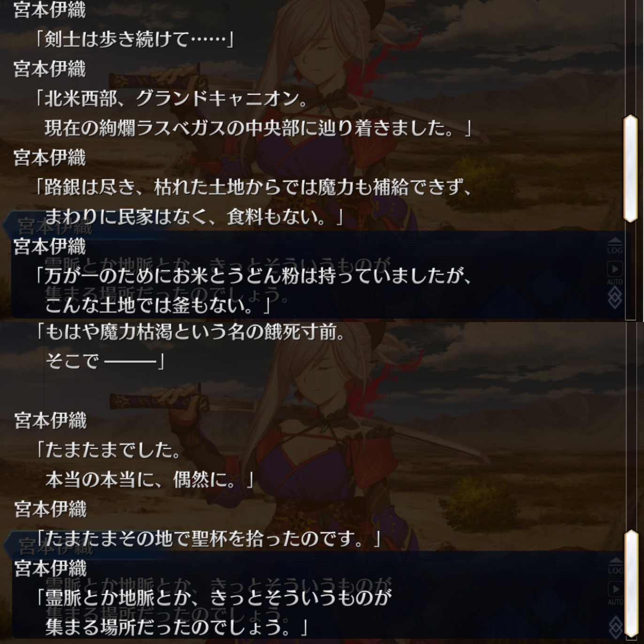
Task: Click the scrollbar thumb beside 霊脈とか地脈 dialogue
Action: click(x=632, y=585)
